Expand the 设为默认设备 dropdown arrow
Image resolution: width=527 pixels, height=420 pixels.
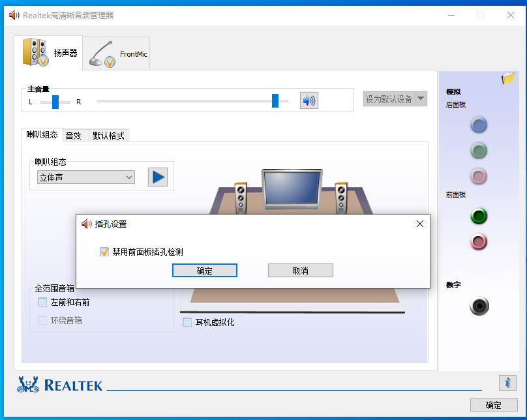click(421, 99)
